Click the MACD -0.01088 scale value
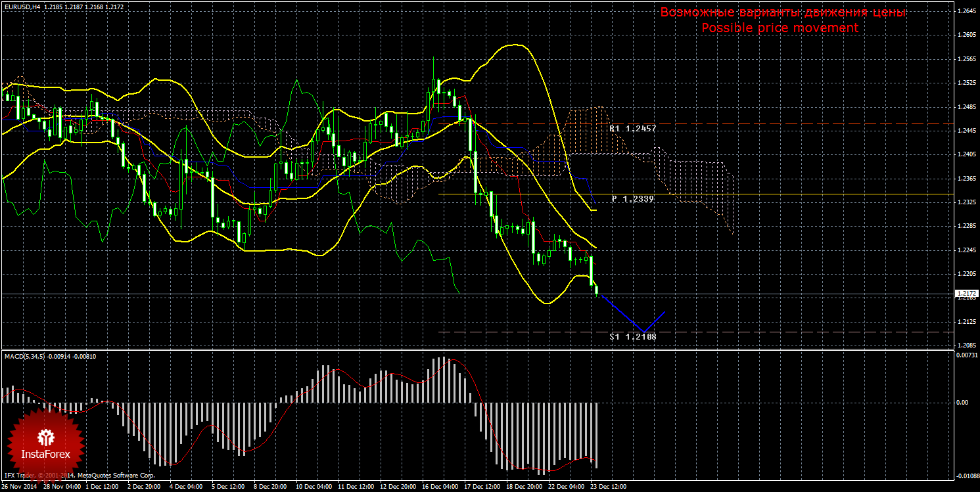 click(x=964, y=476)
